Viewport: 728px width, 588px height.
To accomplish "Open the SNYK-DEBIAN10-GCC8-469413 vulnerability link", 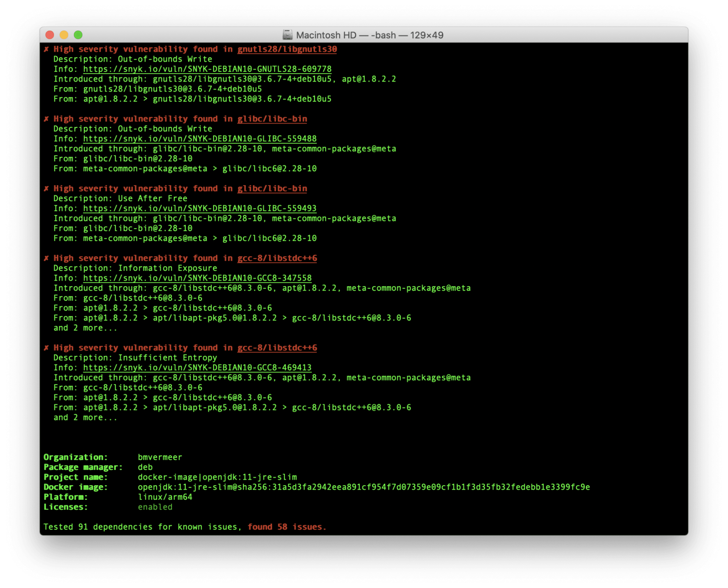I will click(197, 368).
